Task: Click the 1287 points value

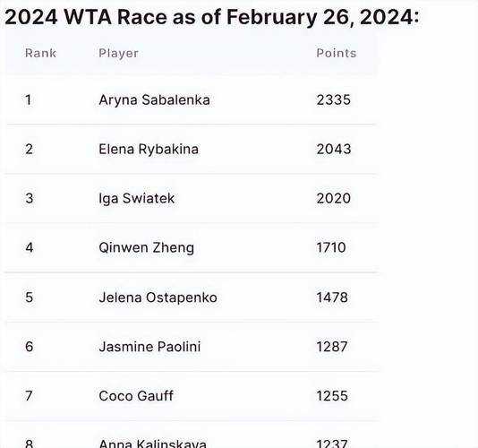Action: (332, 347)
